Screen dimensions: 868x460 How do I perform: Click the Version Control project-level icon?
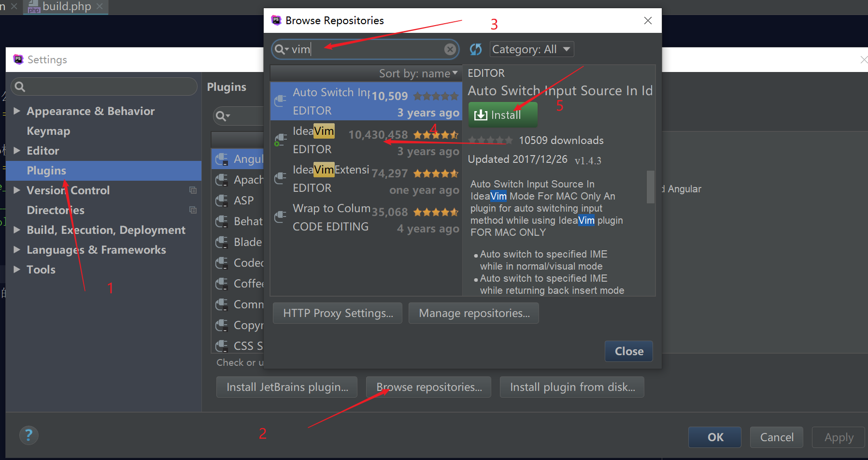(x=193, y=190)
